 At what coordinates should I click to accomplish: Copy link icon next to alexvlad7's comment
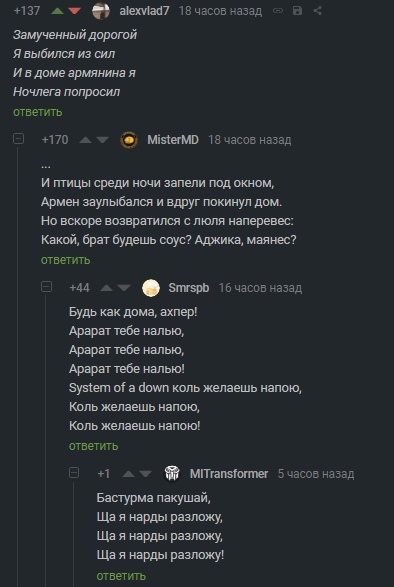coord(278,10)
